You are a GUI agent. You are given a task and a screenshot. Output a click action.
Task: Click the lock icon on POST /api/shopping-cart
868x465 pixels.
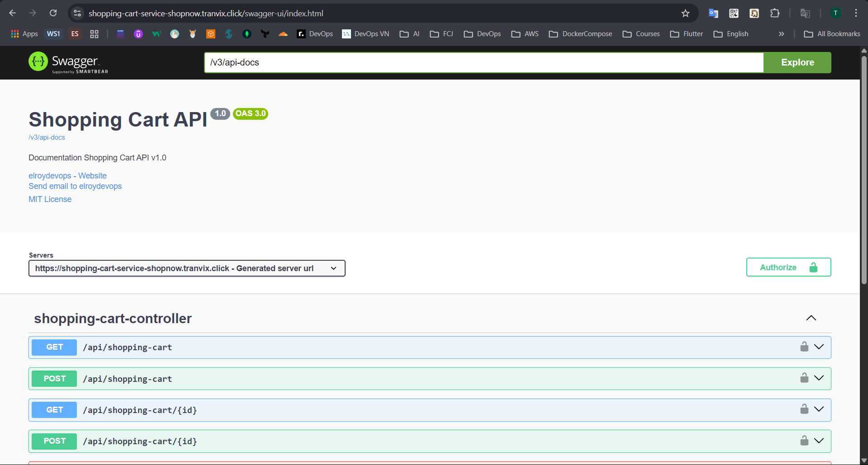804,378
